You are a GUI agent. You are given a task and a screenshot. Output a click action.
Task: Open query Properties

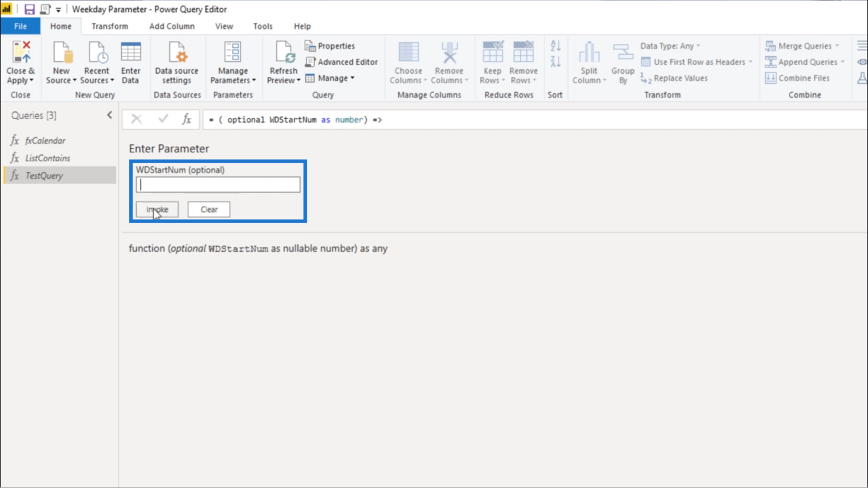click(x=330, y=46)
